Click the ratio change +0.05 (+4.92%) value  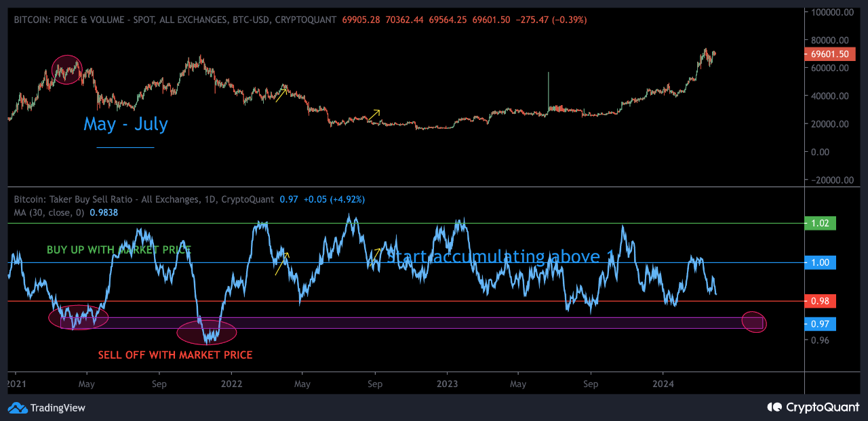click(x=334, y=199)
